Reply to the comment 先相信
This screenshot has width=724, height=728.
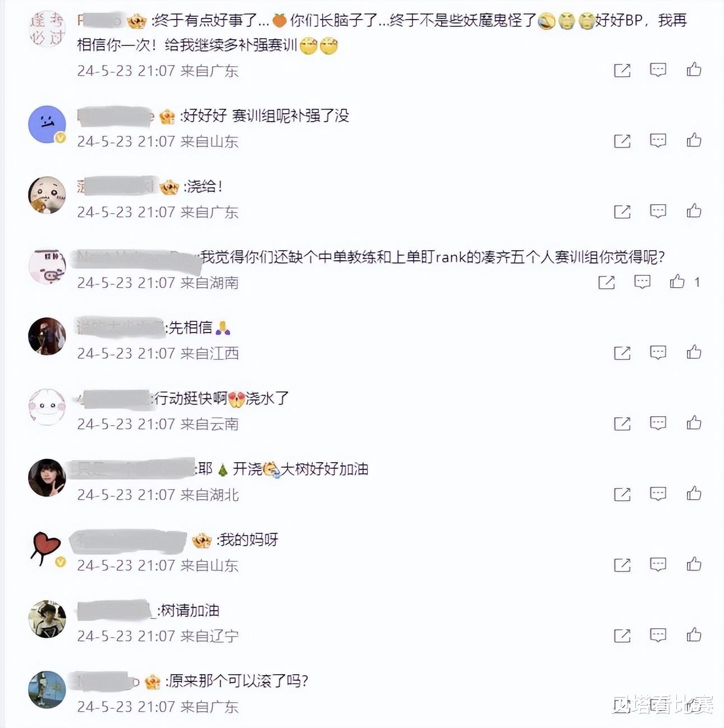[x=658, y=352]
